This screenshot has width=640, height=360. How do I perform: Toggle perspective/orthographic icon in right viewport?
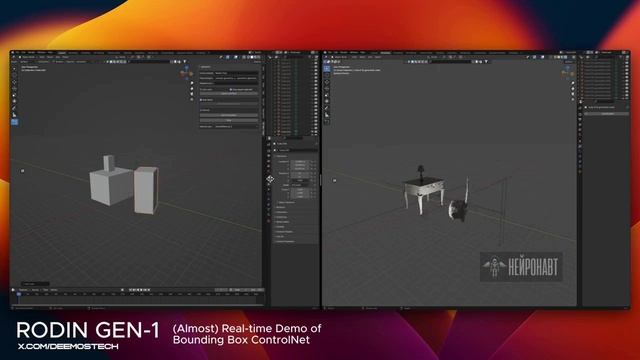[573, 99]
